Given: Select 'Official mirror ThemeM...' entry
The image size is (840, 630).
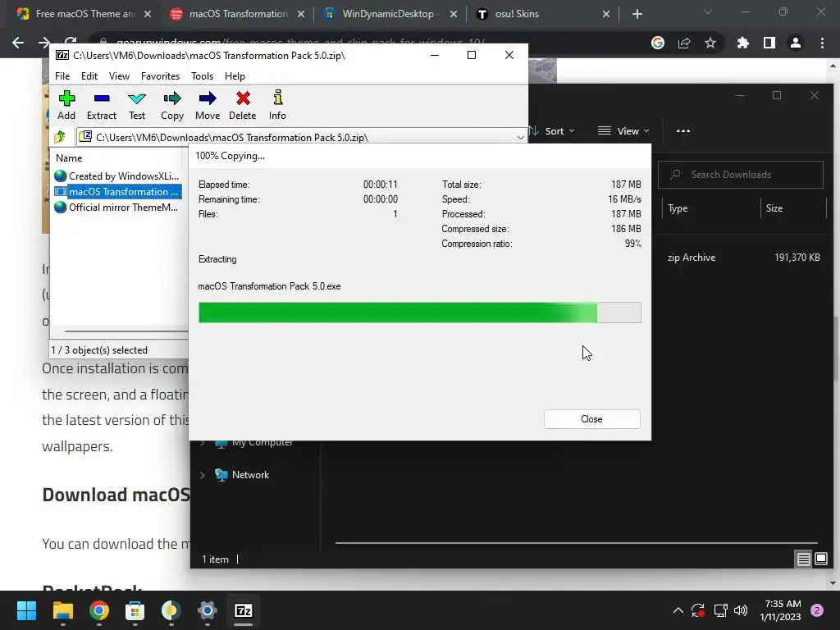Looking at the screenshot, I should [x=117, y=208].
